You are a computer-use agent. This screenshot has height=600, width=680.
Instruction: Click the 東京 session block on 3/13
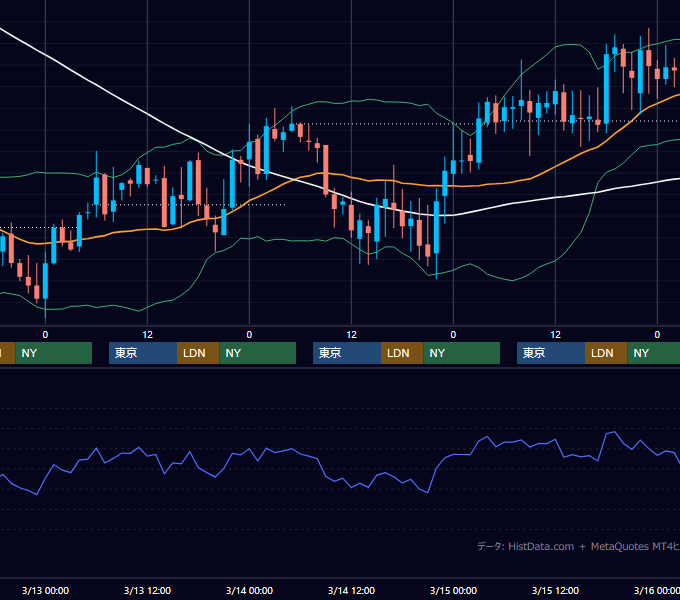[143, 353]
